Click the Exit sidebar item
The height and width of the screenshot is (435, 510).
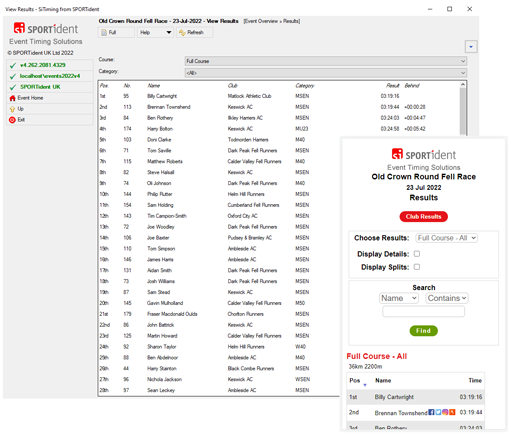(x=50, y=120)
